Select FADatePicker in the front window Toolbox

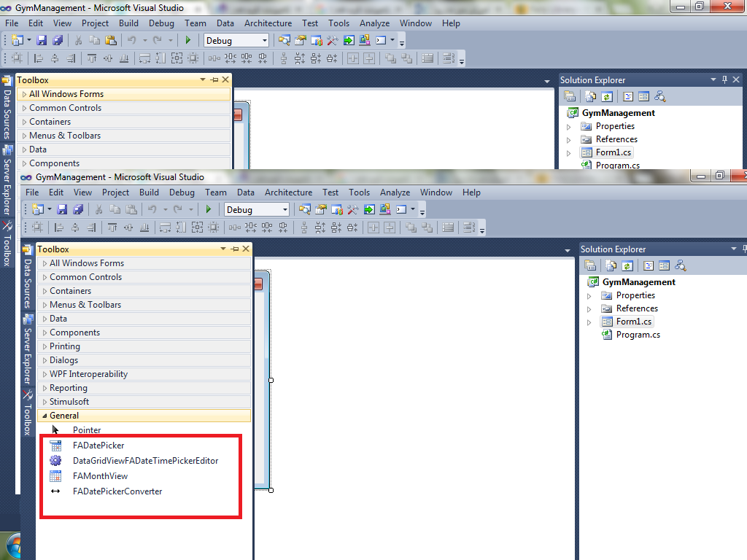(98, 446)
